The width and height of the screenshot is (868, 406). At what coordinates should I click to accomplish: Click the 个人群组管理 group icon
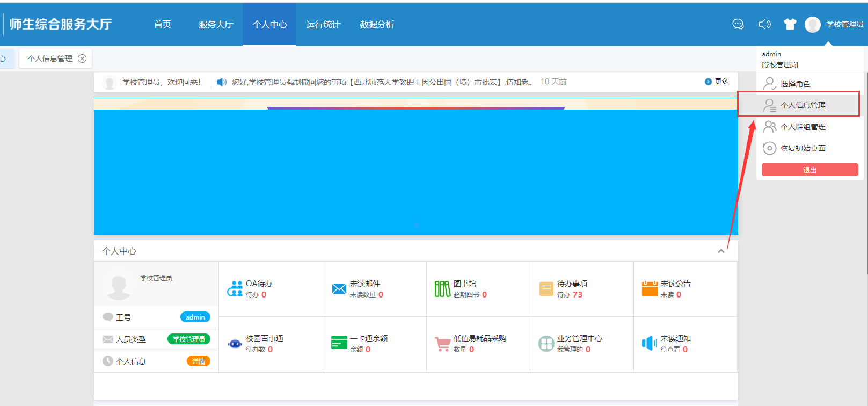tap(769, 127)
